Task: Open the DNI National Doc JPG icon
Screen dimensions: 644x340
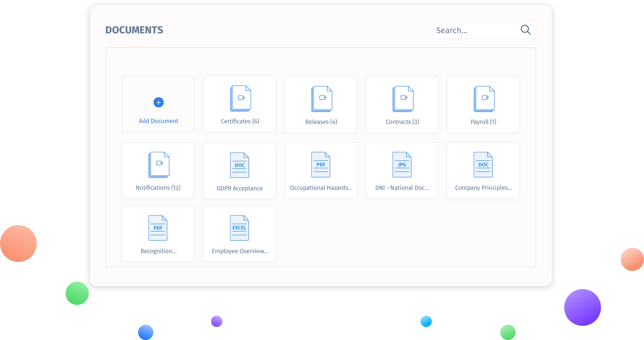Action: [402, 165]
